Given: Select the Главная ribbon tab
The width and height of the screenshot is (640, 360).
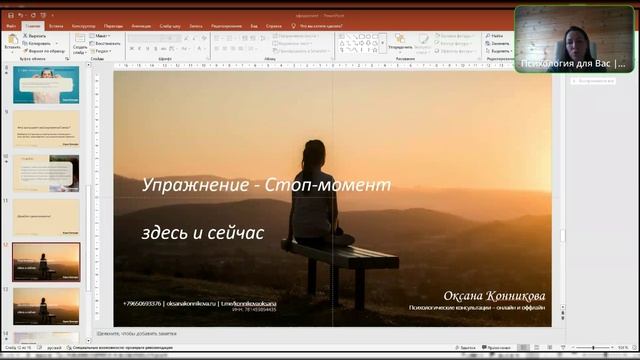Looking at the screenshot, I should click(x=33, y=26).
